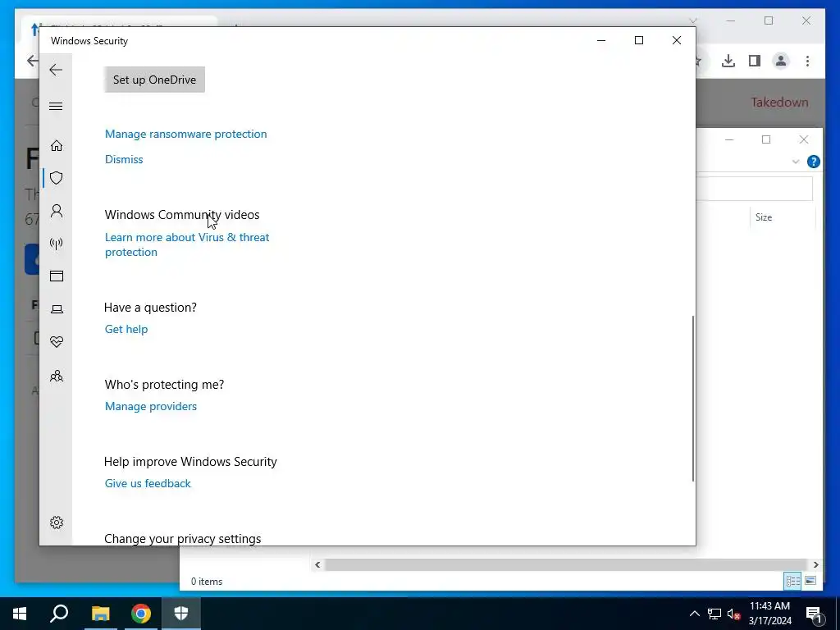Click the Chrome tab search chevron

tap(692, 21)
